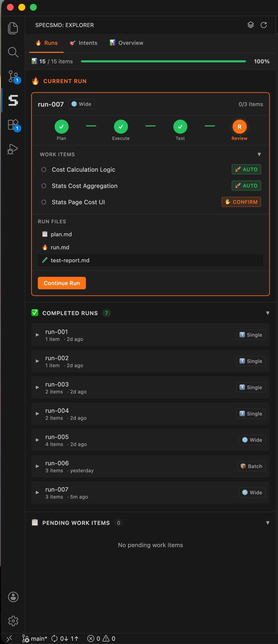
Task: Click the layers icon in Explorer header
Action: [251, 25]
